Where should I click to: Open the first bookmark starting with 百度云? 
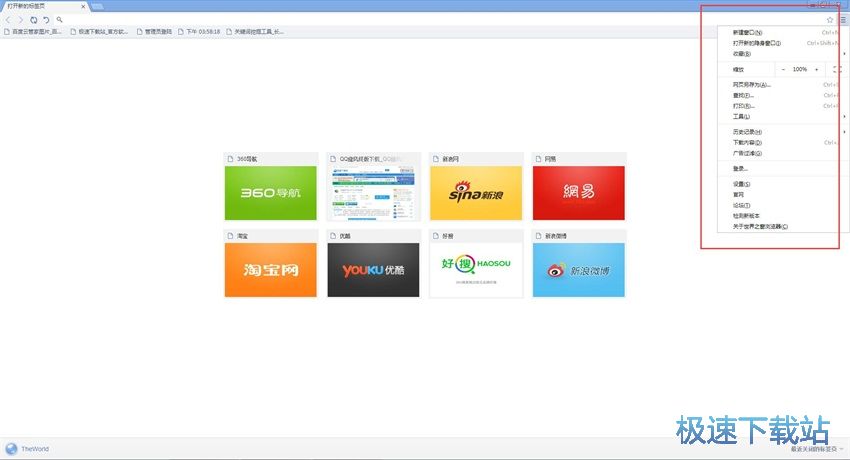click(33, 32)
